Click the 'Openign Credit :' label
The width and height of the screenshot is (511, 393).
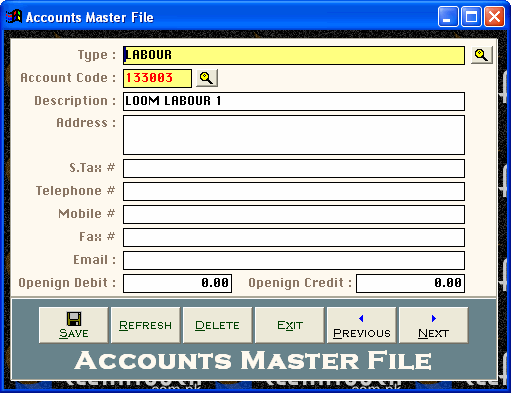[300, 283]
